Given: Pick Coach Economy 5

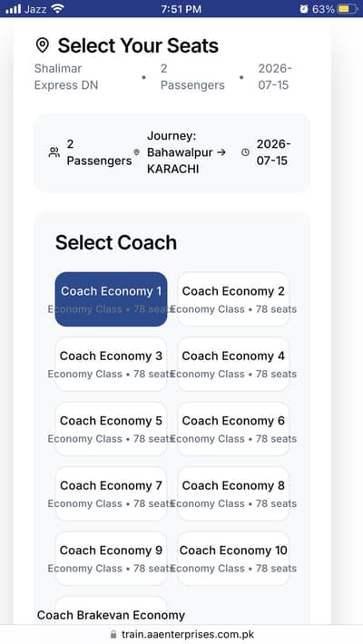Looking at the screenshot, I should click(x=111, y=429).
